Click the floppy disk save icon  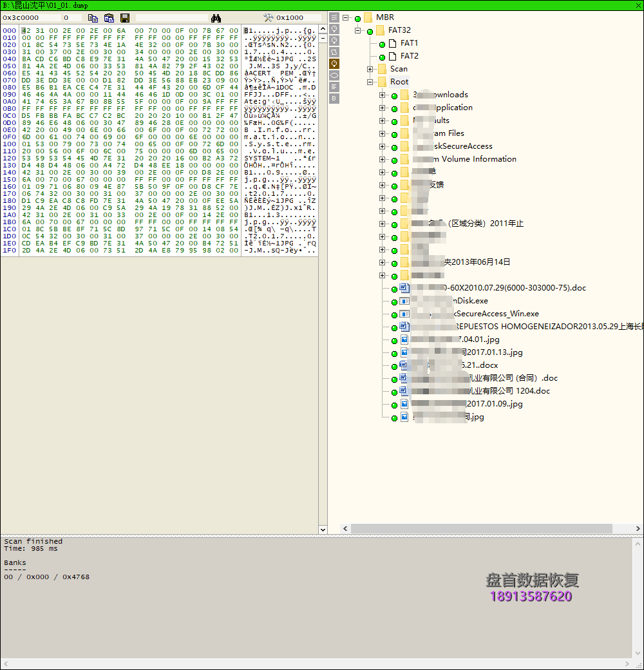tap(125, 18)
